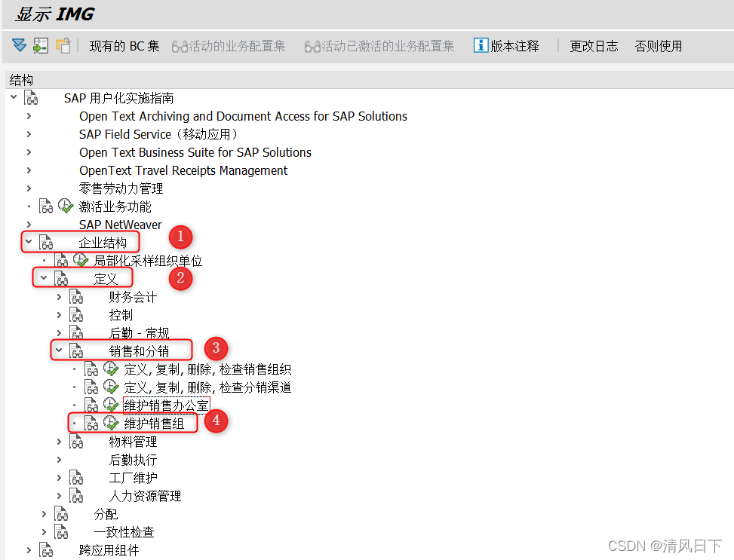Click the clipboard/folder toolbar icon
This screenshot has height=560, width=734.
coord(63,45)
